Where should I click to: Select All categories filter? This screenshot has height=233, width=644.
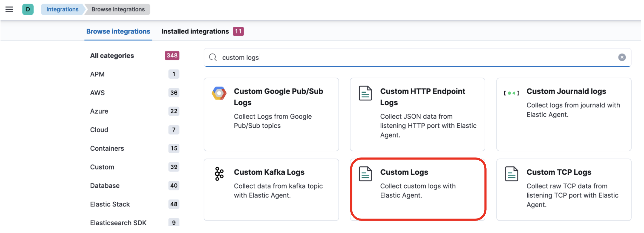[x=112, y=56]
